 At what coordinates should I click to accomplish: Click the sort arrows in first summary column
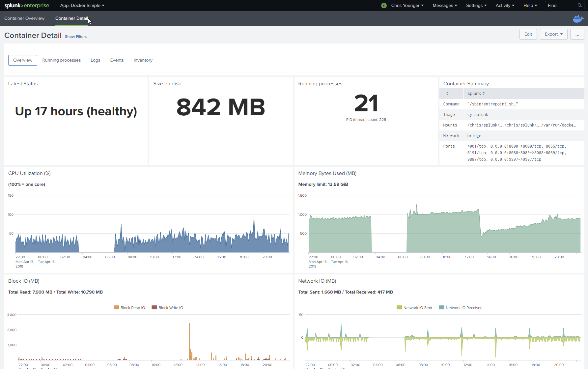[447, 94]
